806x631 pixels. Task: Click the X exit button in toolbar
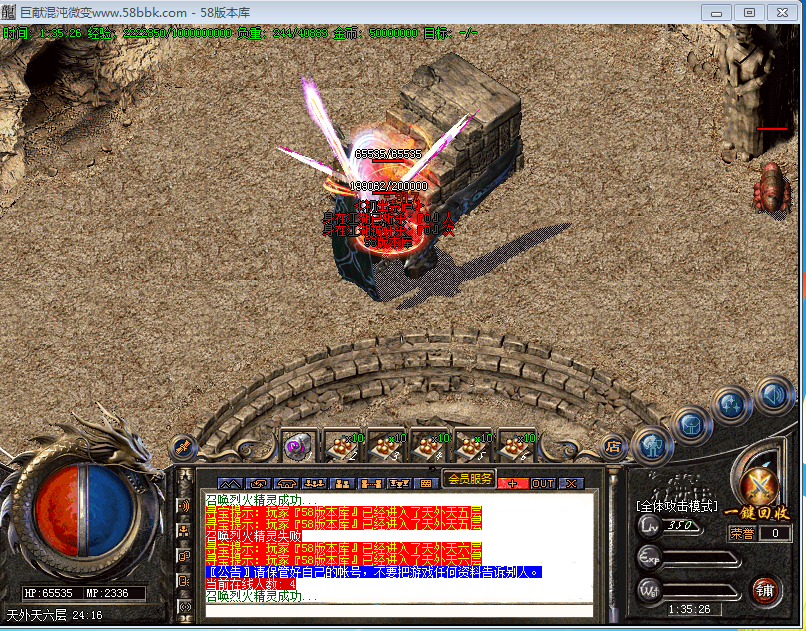click(571, 484)
